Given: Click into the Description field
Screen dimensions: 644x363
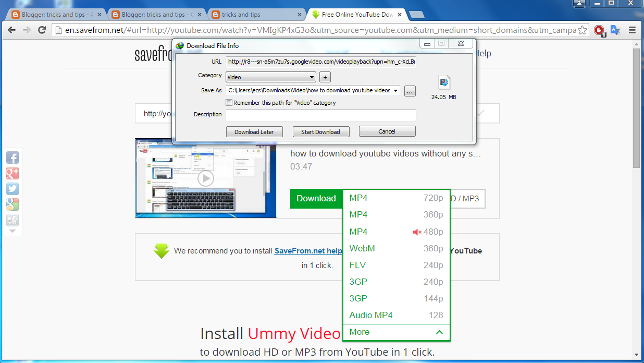Looking at the screenshot, I should pyautogui.click(x=321, y=115).
